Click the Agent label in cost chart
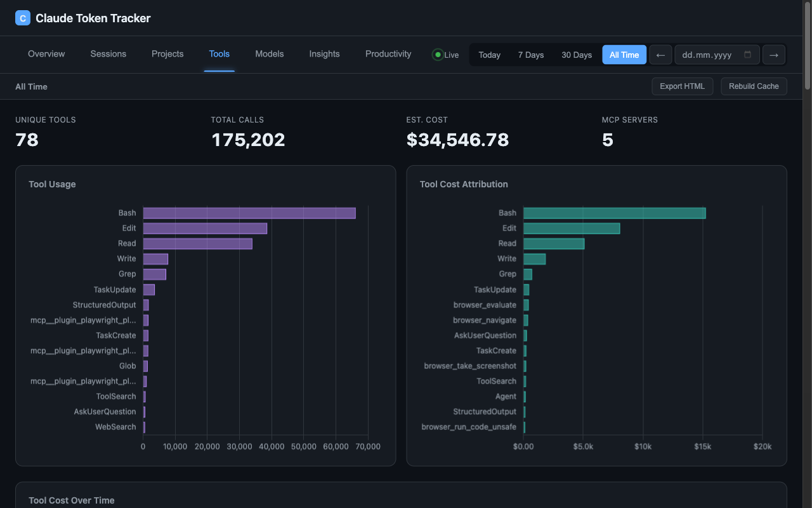Screen dimensions: 812x508 click(506, 396)
